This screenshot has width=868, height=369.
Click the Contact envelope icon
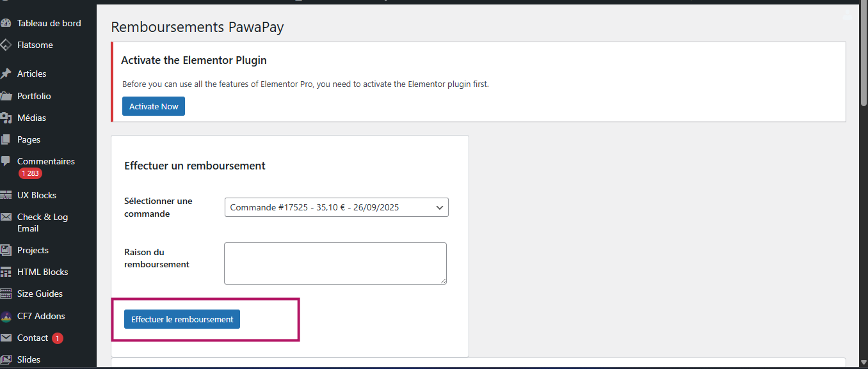coord(6,338)
